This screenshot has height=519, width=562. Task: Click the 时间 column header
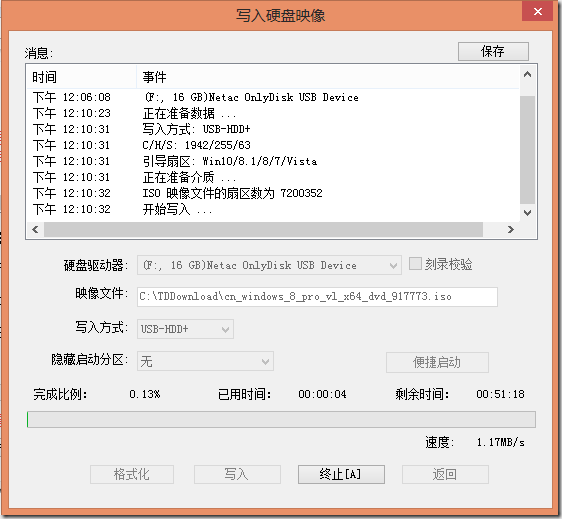pyautogui.click(x=82, y=77)
